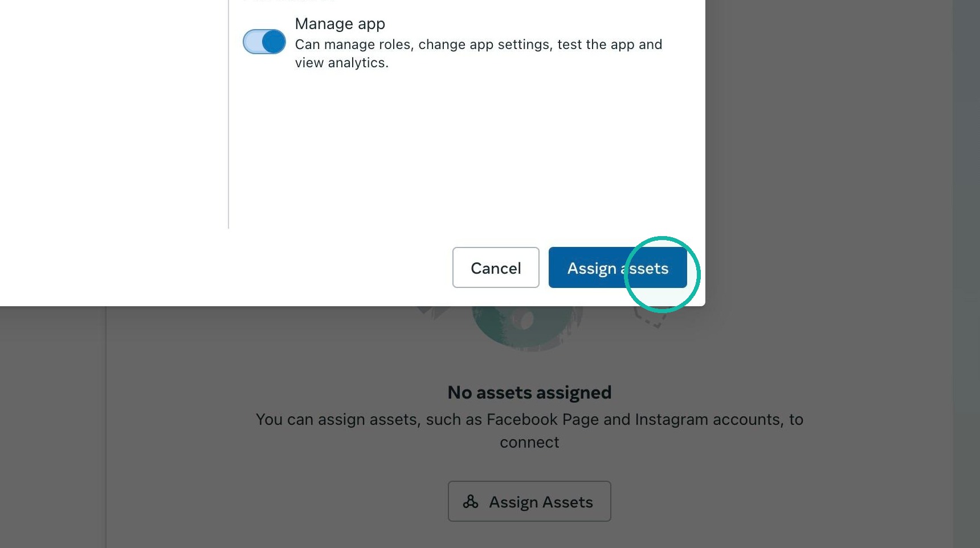Click the word connect in the description
Image resolution: width=980 pixels, height=548 pixels.
[x=529, y=443]
